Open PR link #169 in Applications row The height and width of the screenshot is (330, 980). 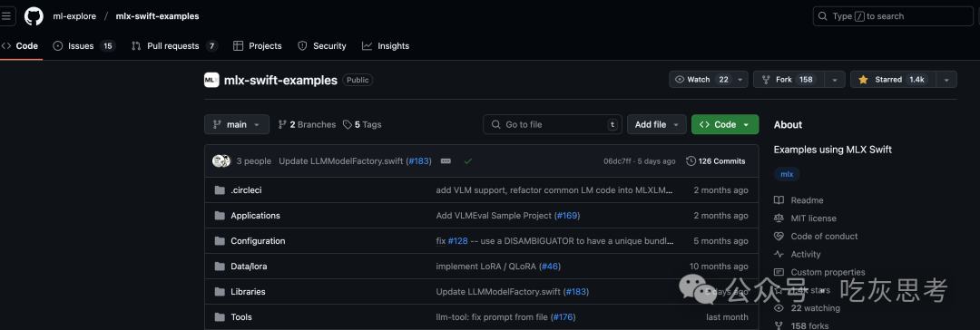pyautogui.click(x=567, y=216)
